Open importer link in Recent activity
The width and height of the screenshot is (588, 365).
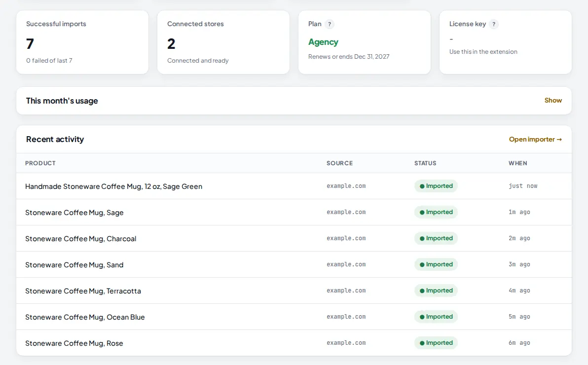tap(535, 139)
